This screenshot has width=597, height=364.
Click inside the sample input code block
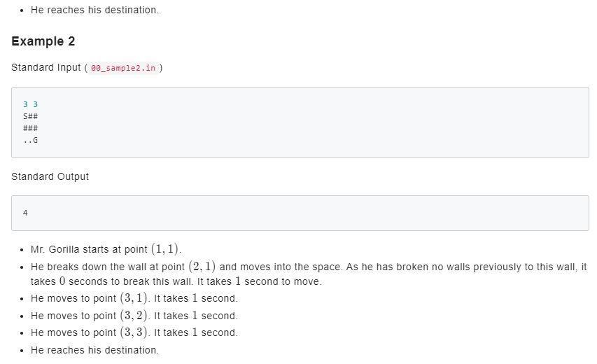[300, 122]
